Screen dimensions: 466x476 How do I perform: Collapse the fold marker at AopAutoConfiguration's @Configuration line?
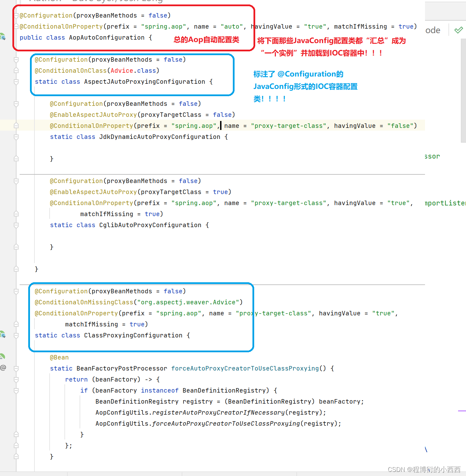(x=16, y=16)
